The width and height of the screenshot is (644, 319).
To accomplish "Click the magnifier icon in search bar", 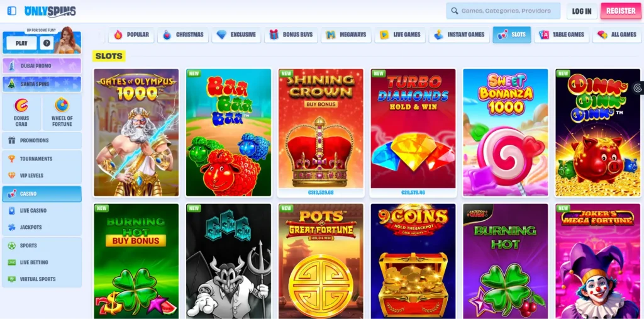I will pyautogui.click(x=454, y=11).
